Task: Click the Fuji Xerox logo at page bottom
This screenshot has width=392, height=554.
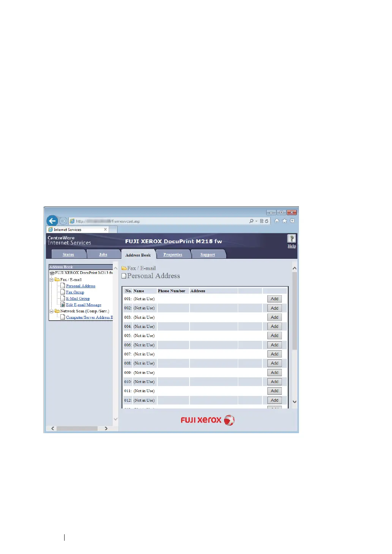Action: [208, 420]
